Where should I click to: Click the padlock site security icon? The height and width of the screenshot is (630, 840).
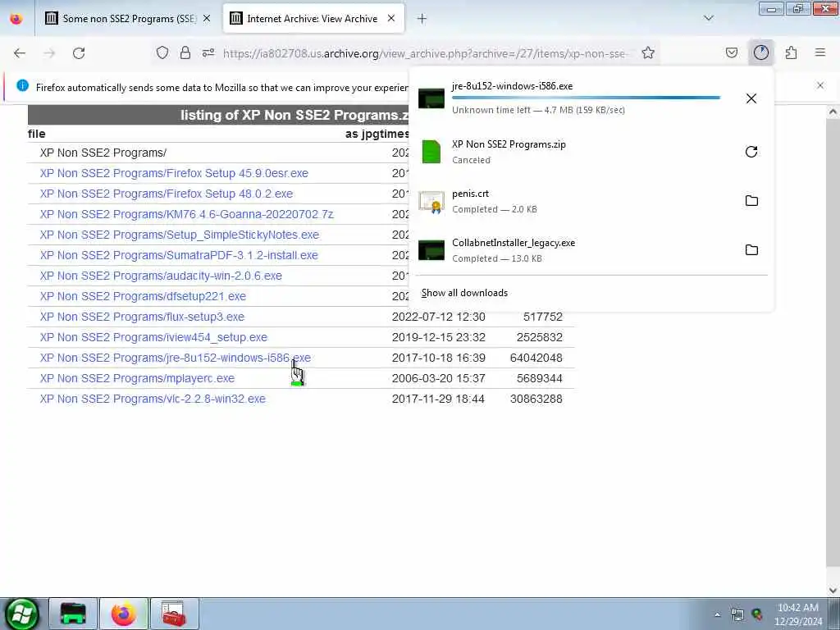[185, 52]
